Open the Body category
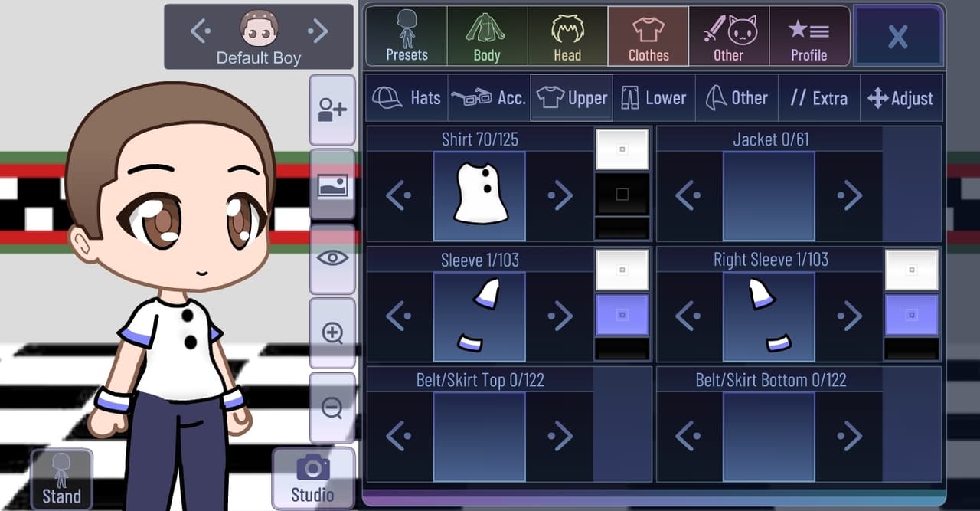The width and height of the screenshot is (980, 511). coord(487,36)
